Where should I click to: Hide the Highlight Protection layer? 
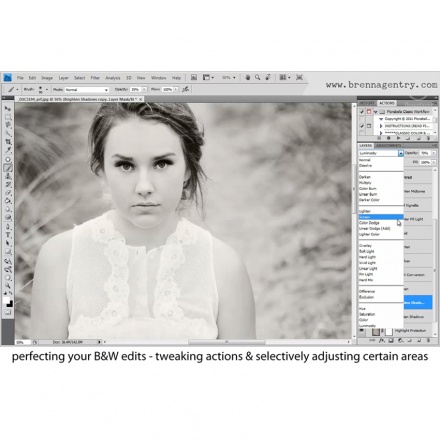tap(362, 330)
